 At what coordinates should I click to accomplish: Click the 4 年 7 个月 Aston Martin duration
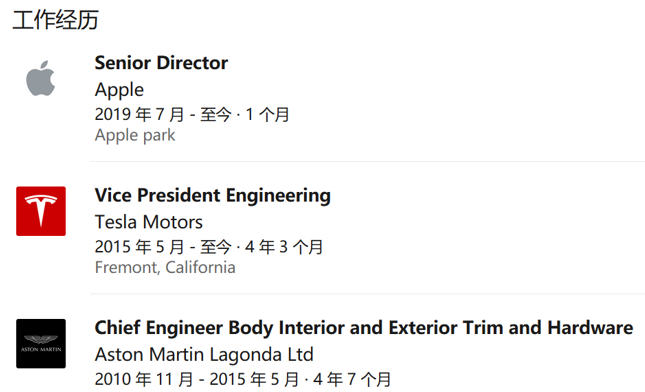click(x=352, y=379)
